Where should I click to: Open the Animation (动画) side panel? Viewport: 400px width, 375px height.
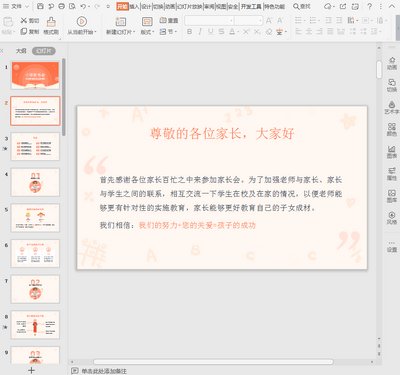tap(392, 63)
